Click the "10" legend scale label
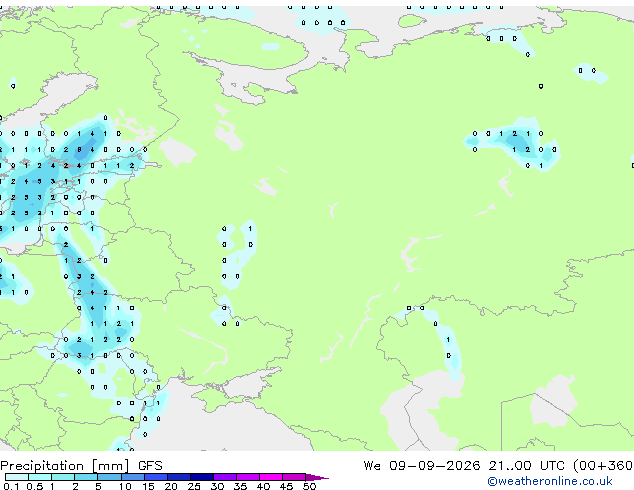This screenshot has height=490, width=634. point(125,486)
